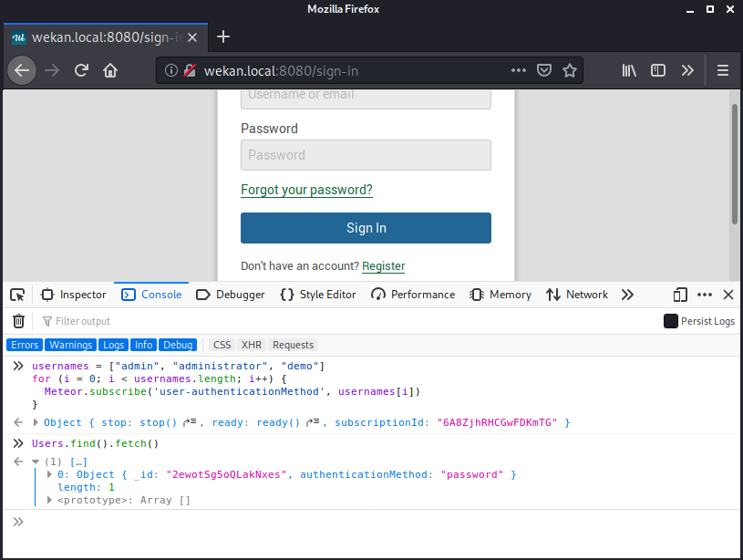The image size is (743, 560).
Task: Expand the prototype Array entry
Action: pos(49,500)
